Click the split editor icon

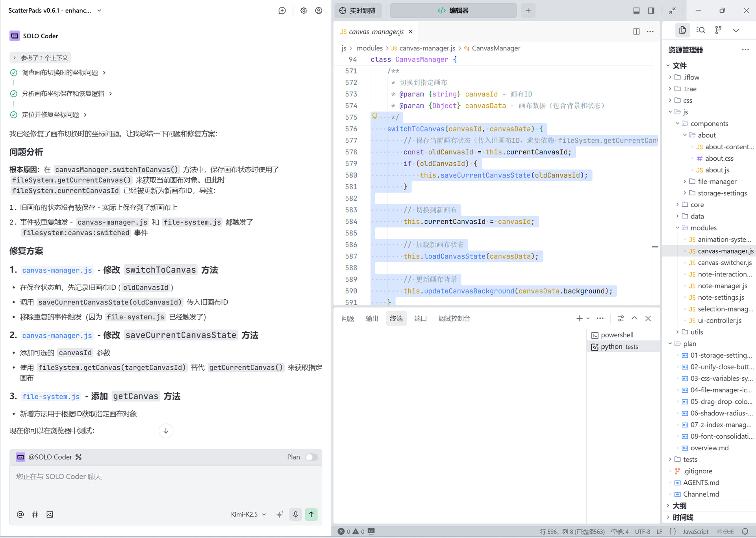coord(636,32)
